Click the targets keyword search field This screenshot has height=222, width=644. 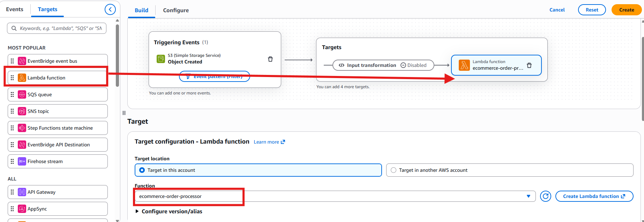pyautogui.click(x=60, y=28)
